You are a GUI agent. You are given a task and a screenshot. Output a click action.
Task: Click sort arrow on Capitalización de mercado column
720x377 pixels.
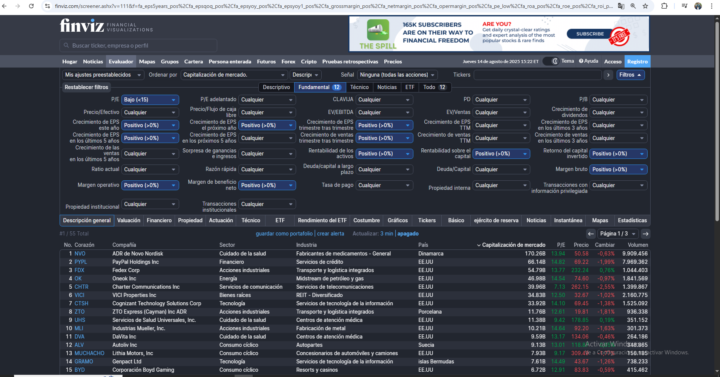[478, 245]
